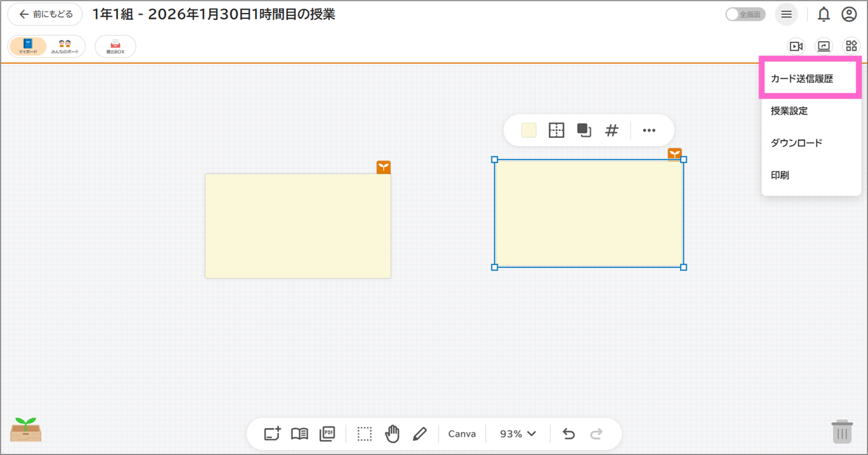Select the pencil drawing tool
Screen dimensions: 868x455
pos(420,434)
